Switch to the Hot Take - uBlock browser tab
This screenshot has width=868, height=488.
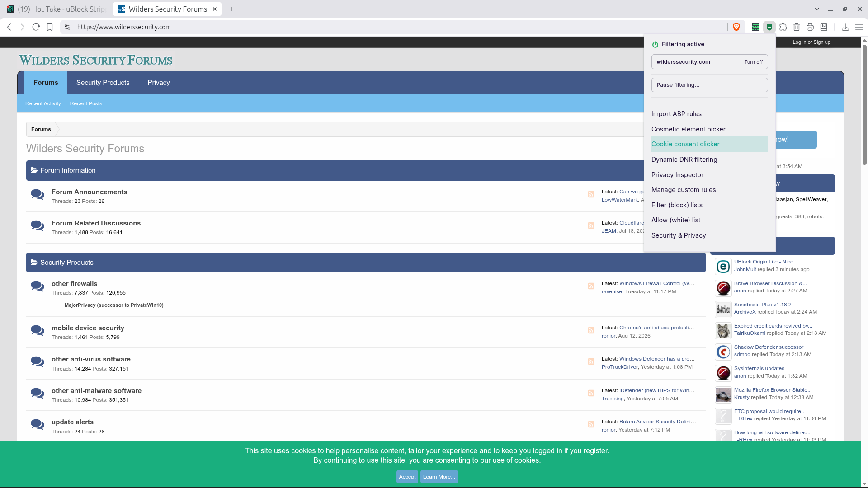tap(55, 9)
